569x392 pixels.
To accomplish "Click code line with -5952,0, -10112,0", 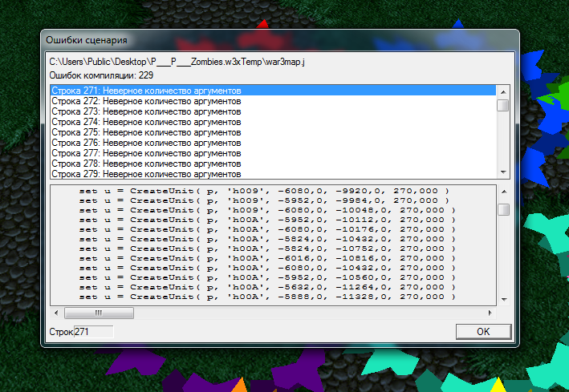I will point(267,220).
